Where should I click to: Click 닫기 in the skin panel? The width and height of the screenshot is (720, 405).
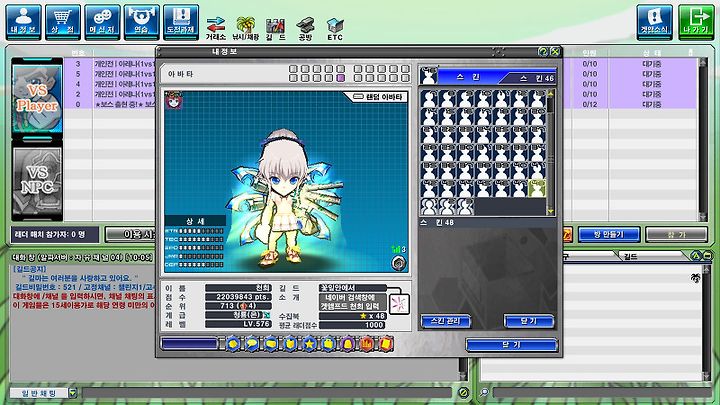pyautogui.click(x=529, y=321)
